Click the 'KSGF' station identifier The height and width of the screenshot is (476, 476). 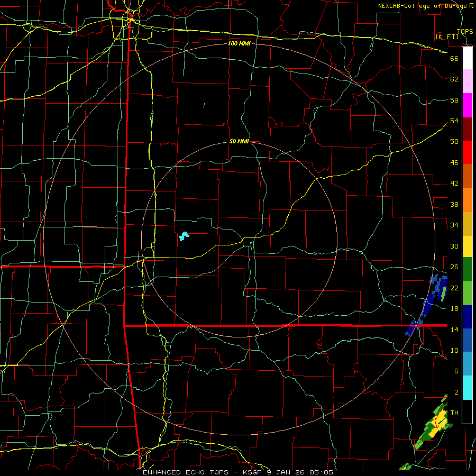(x=252, y=472)
